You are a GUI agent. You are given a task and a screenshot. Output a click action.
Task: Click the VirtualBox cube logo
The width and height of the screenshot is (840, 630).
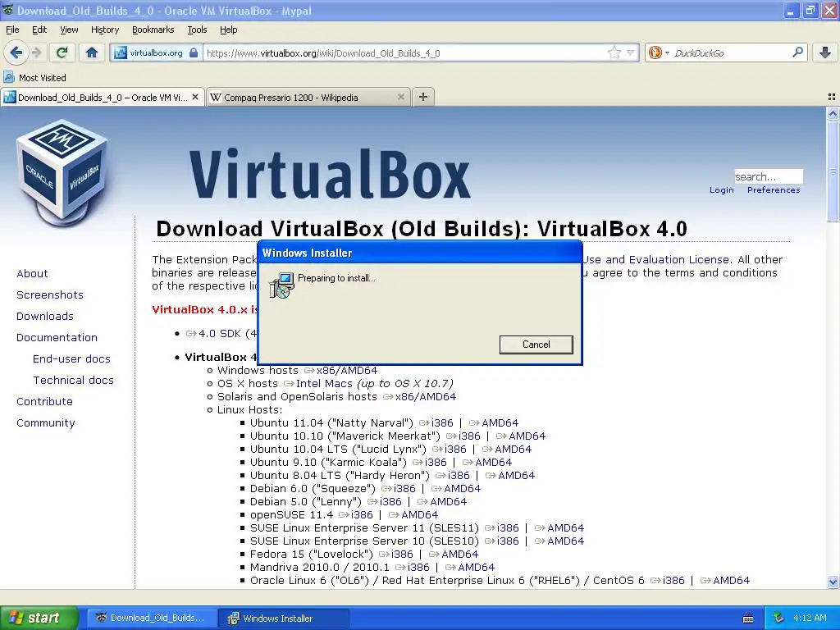tap(62, 172)
